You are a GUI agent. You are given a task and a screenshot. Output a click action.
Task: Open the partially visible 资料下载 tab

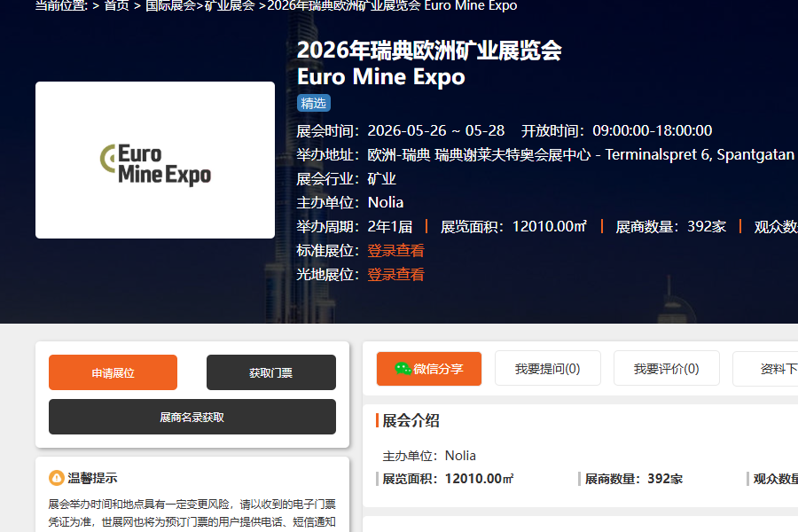point(765,369)
